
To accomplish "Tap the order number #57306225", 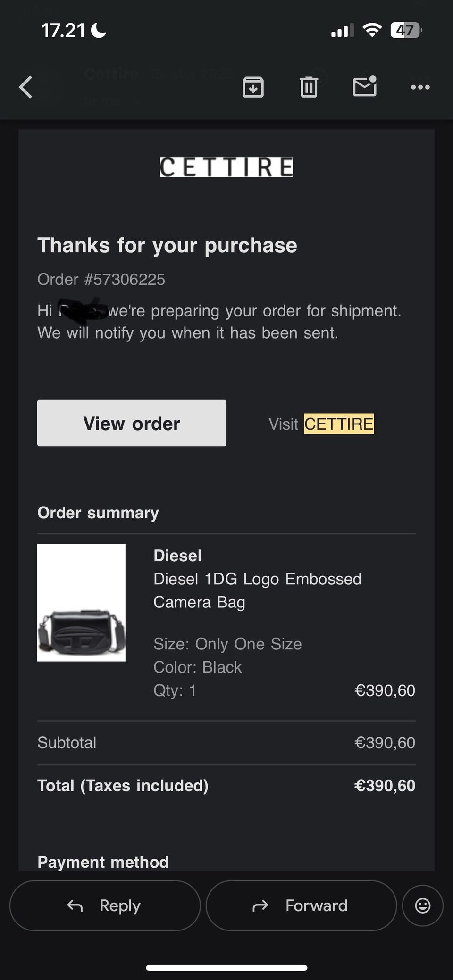I will [125, 279].
